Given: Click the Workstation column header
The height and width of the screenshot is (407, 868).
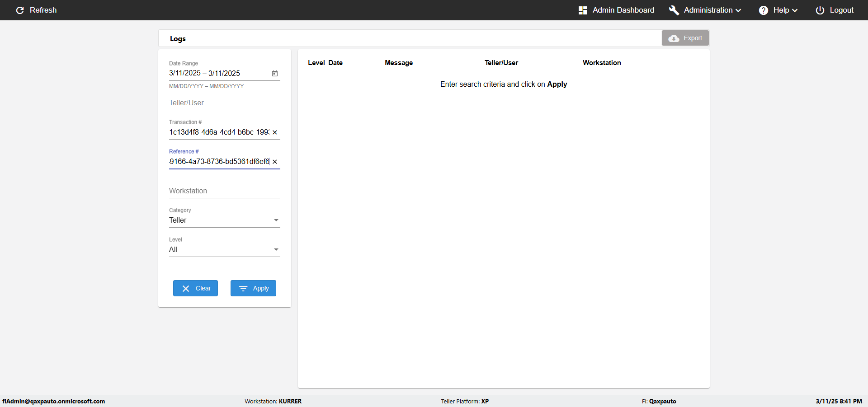Looking at the screenshot, I should coord(602,63).
